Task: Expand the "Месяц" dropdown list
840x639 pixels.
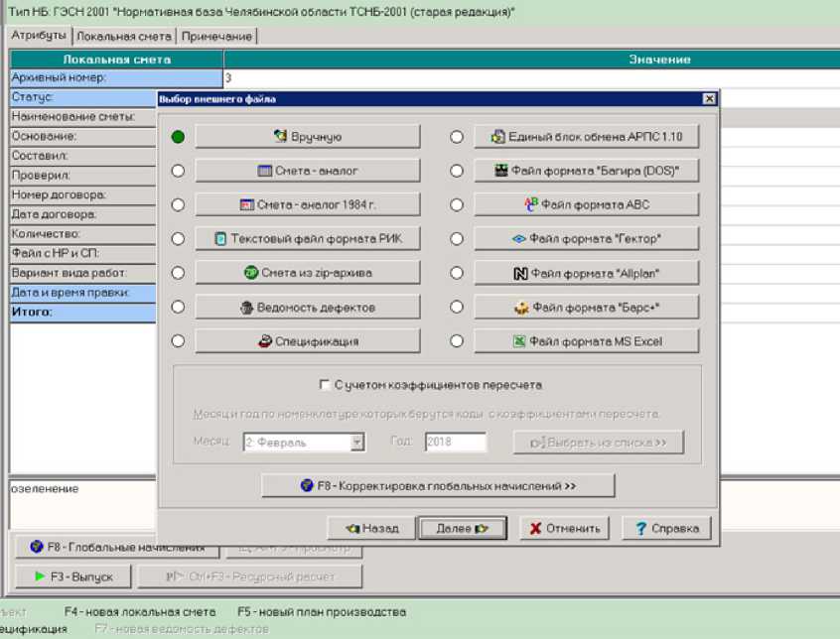Action: point(357,443)
